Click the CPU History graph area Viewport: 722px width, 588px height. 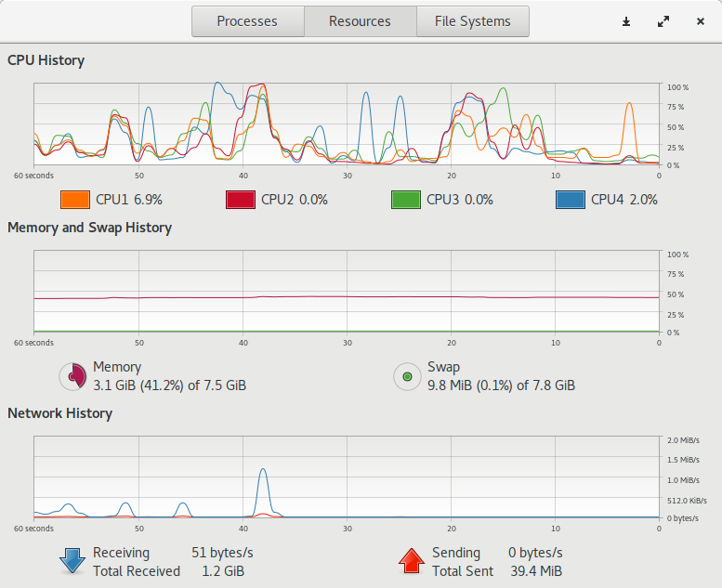point(347,124)
